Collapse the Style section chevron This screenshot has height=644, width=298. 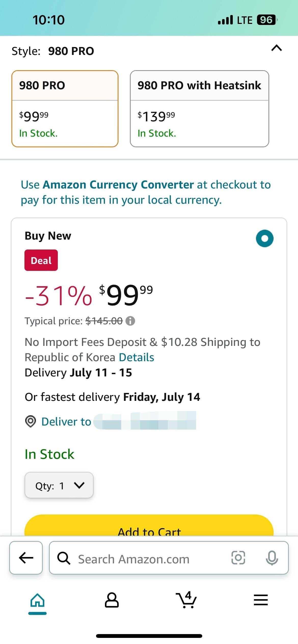(277, 48)
